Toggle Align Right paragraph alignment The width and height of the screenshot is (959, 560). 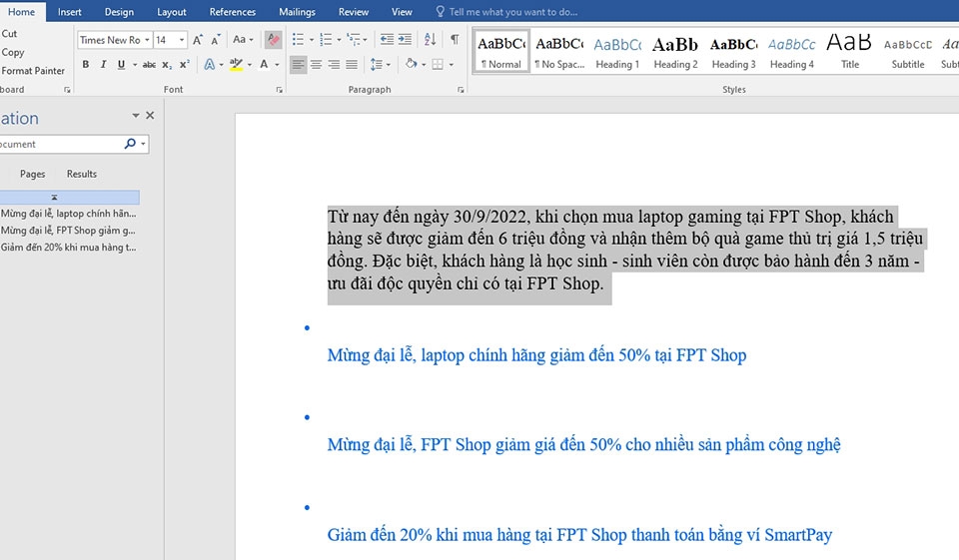[334, 64]
